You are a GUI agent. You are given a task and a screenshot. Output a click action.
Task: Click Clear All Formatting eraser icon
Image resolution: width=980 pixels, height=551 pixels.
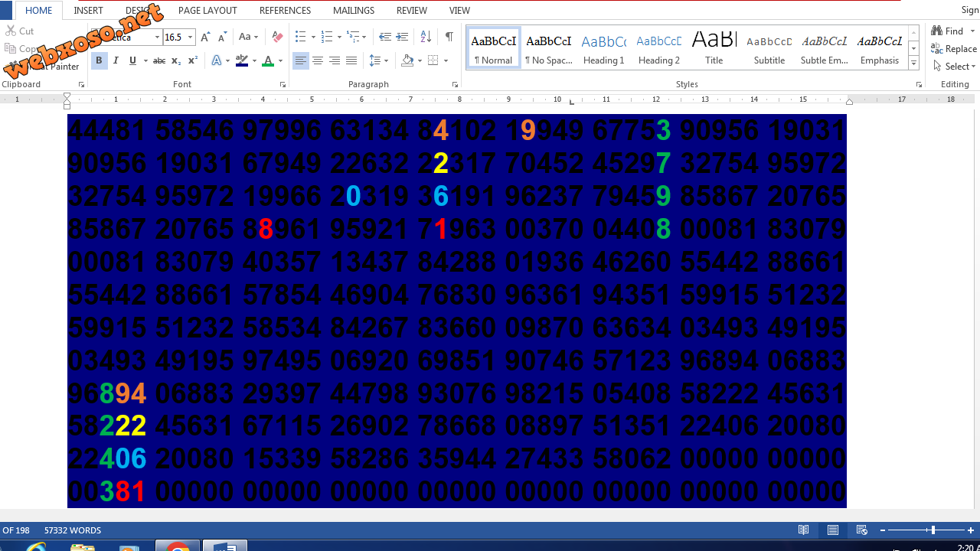[x=277, y=37]
